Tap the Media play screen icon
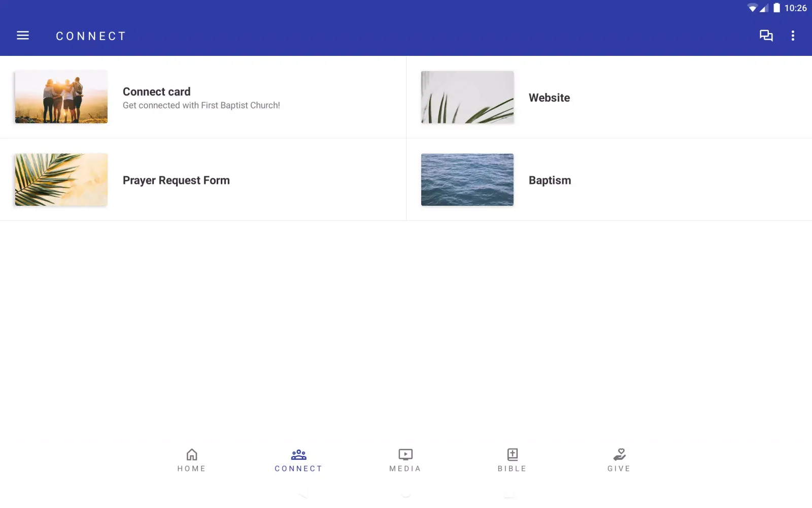The image size is (812, 508). [405, 454]
